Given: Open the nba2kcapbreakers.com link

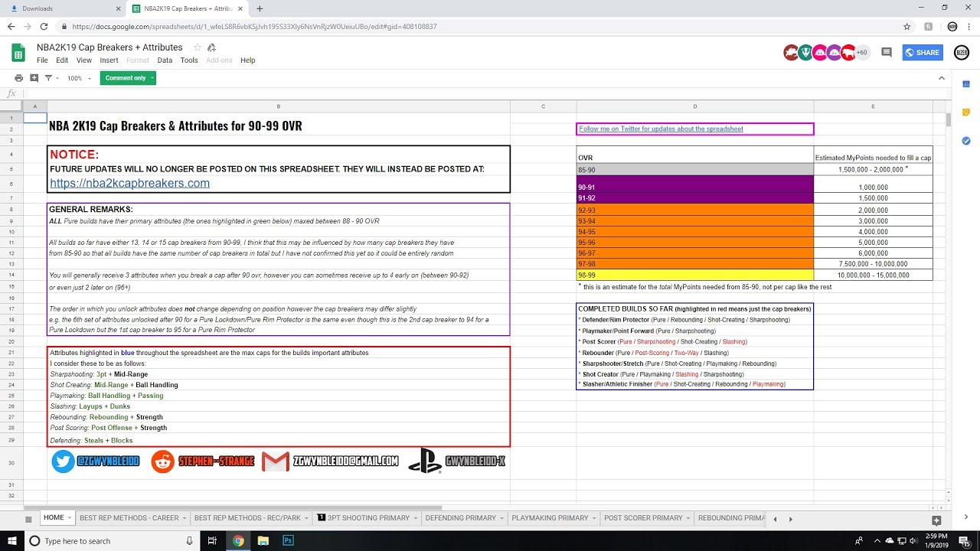Looking at the screenshot, I should (x=129, y=183).
